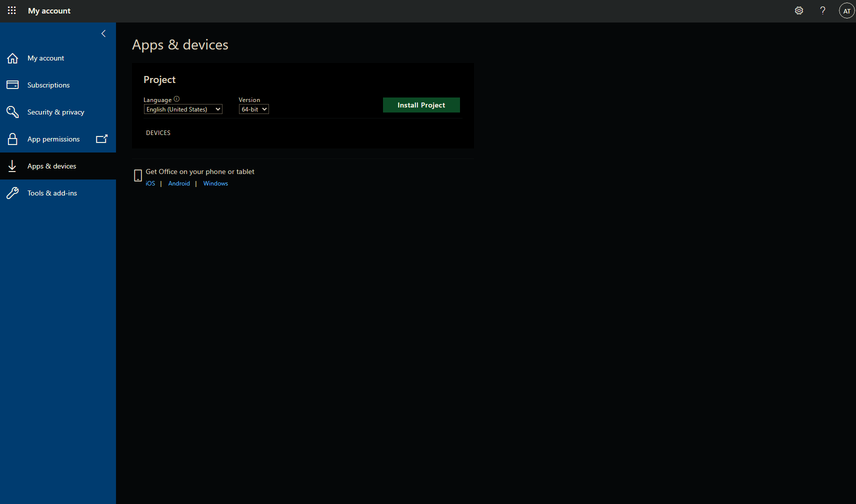
Task: Open App permissions in the sidebar
Action: pyautogui.click(x=58, y=139)
